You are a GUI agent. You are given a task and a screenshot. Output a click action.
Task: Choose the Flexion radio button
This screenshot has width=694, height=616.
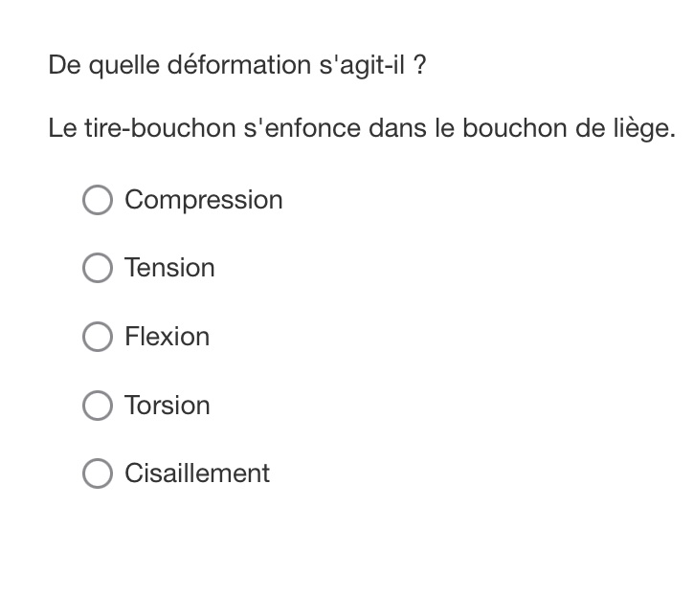98,337
